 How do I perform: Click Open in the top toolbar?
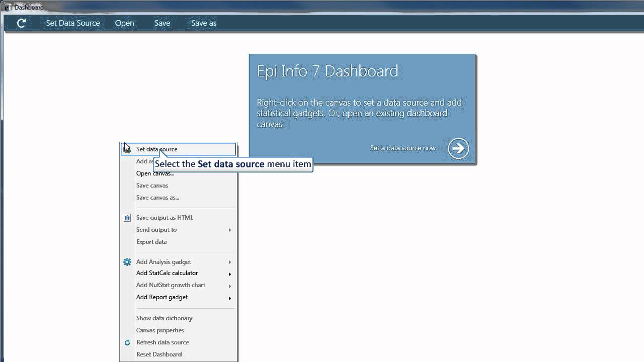[124, 23]
